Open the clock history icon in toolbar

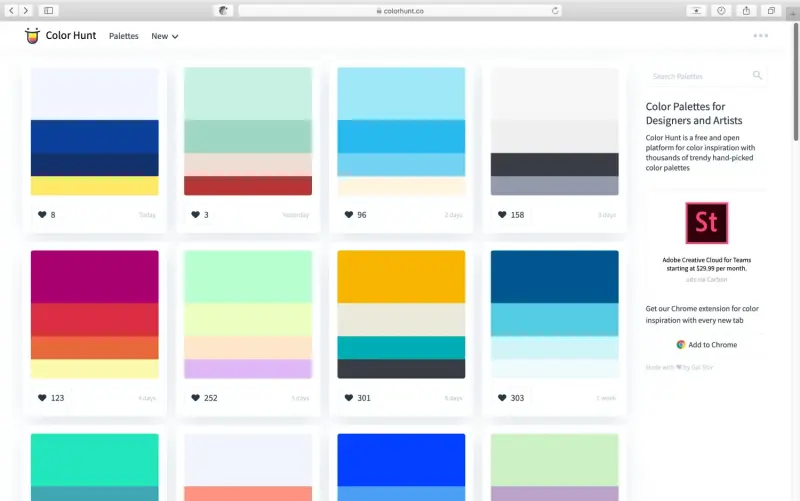pyautogui.click(x=721, y=10)
